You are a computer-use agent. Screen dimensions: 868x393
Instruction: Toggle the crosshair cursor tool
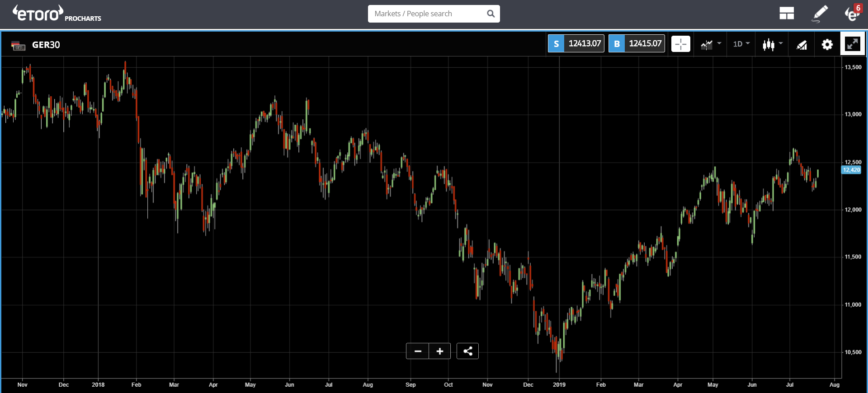(680, 44)
